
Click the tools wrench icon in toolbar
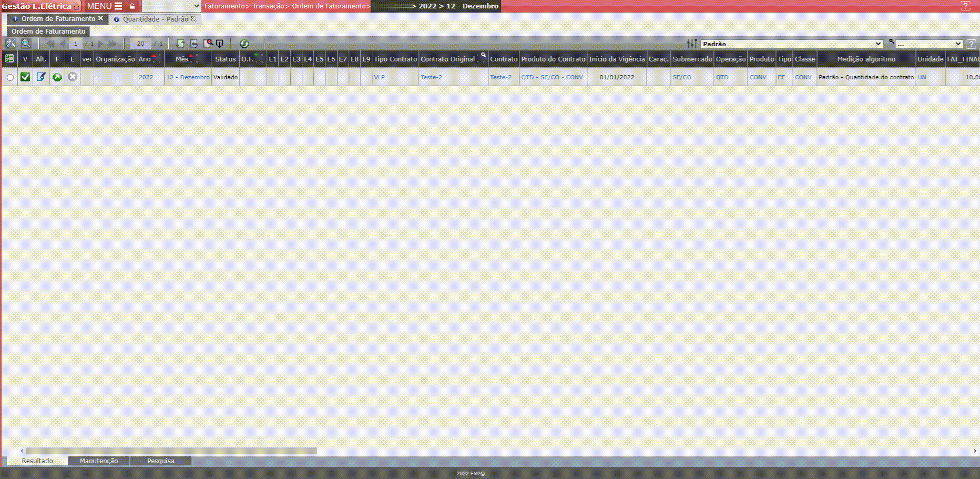(11, 44)
